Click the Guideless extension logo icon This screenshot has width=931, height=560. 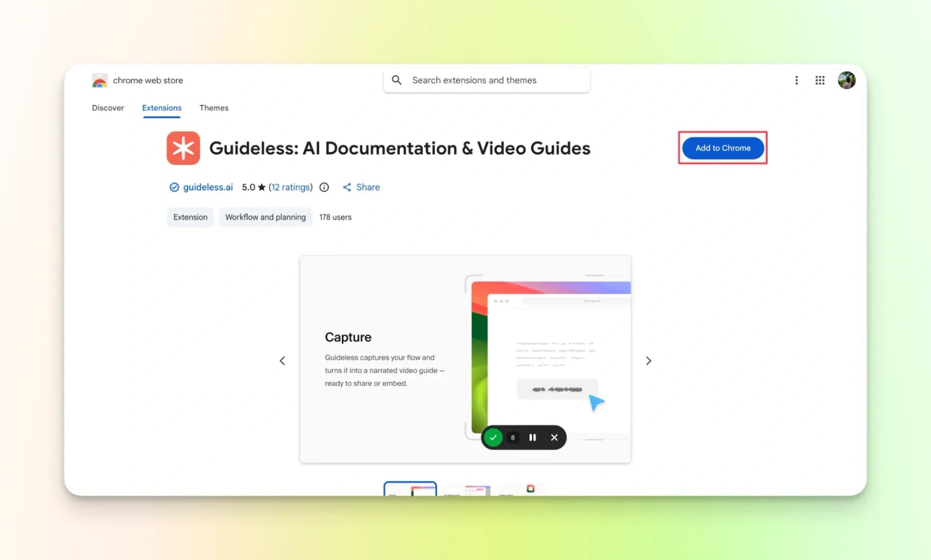(x=183, y=148)
